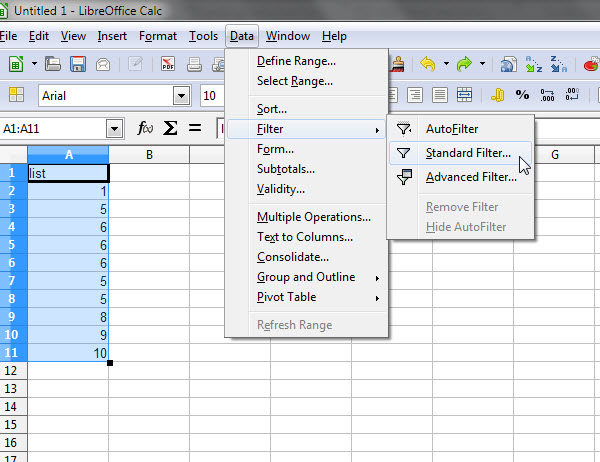This screenshot has width=600, height=462.
Task: Click the Export as PDF icon
Action: (168, 64)
